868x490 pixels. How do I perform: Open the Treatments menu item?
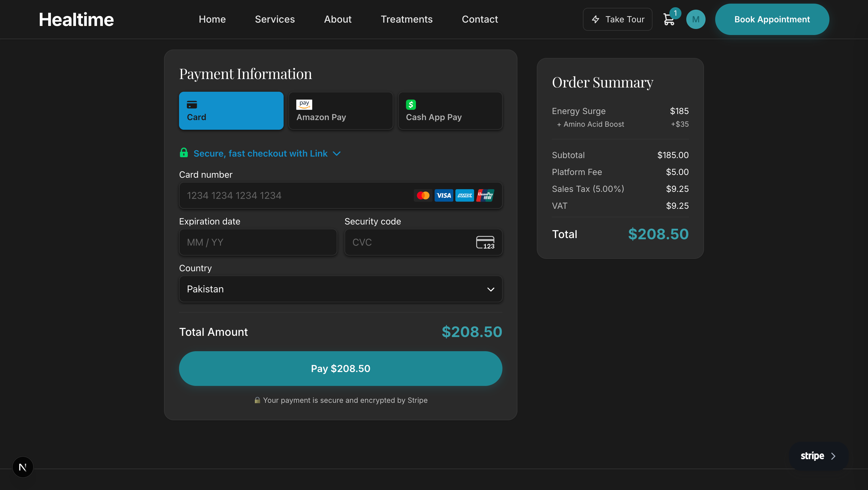click(x=406, y=19)
